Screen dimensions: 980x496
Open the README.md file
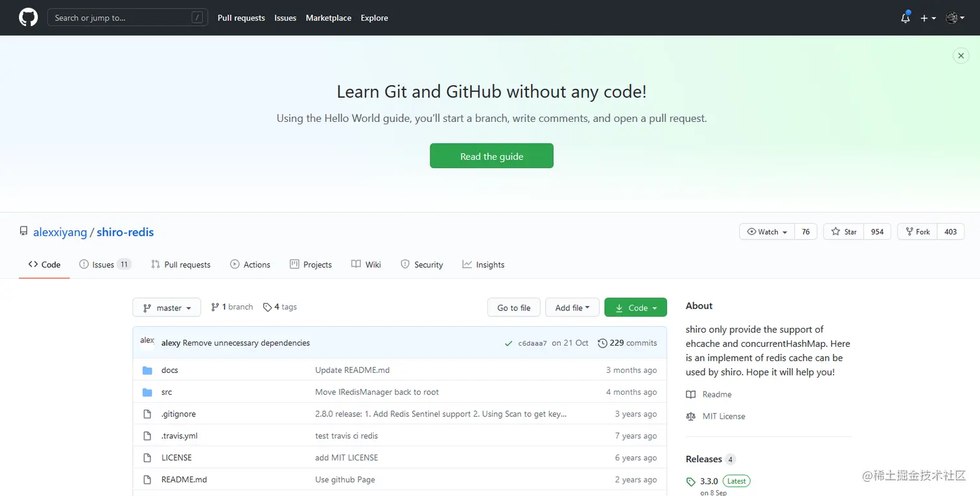(184, 480)
